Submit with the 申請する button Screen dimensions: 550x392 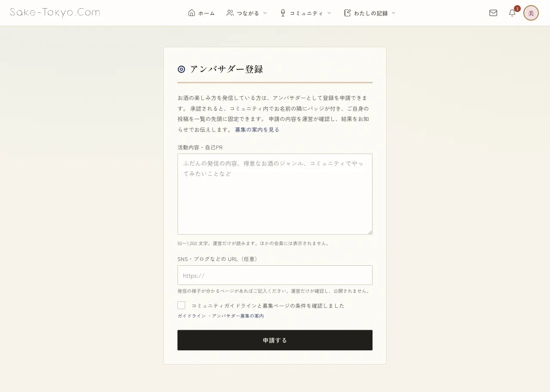275,340
